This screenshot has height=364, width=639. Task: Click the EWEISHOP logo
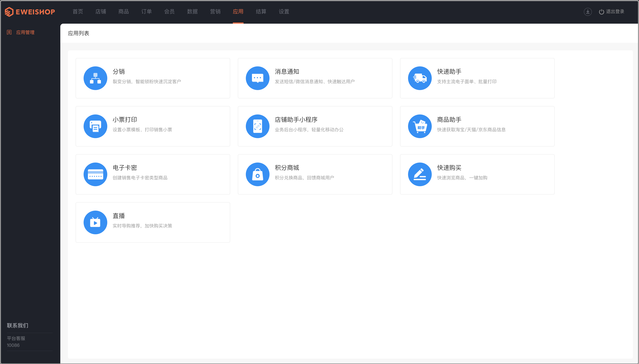[30, 12]
